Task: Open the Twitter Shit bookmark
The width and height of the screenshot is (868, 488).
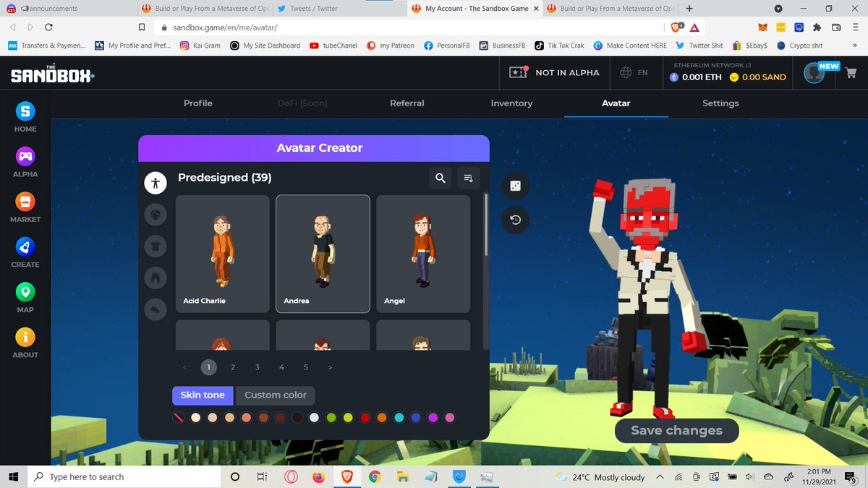Action: [699, 45]
